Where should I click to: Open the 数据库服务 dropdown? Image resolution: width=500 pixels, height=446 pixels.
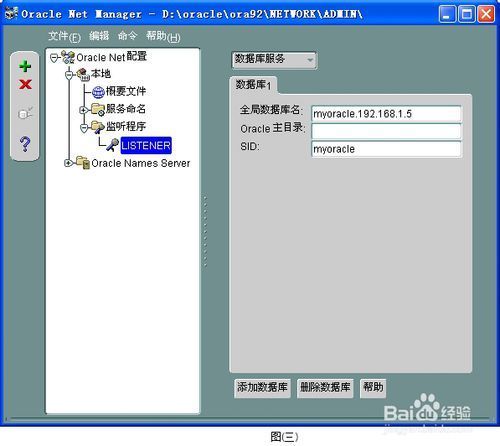[274, 60]
